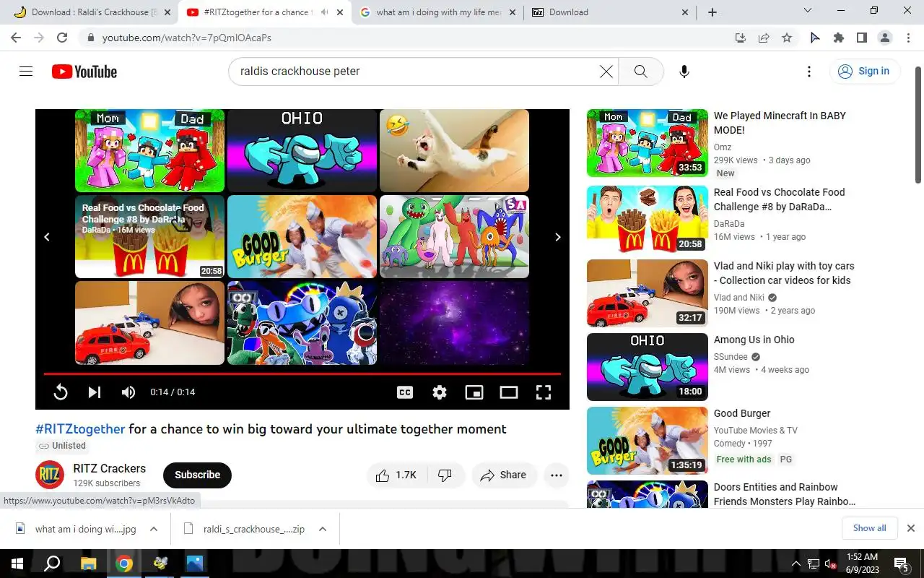Share this video
This screenshot has width=924, height=578.
[504, 475]
